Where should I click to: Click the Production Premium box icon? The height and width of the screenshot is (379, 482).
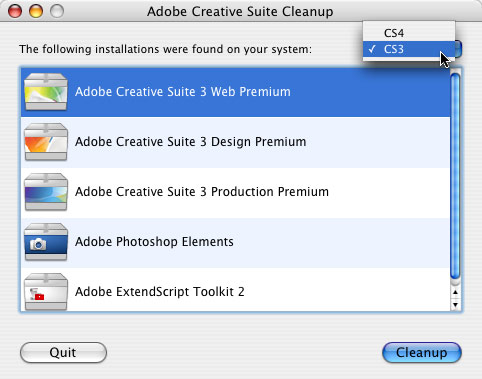click(46, 192)
